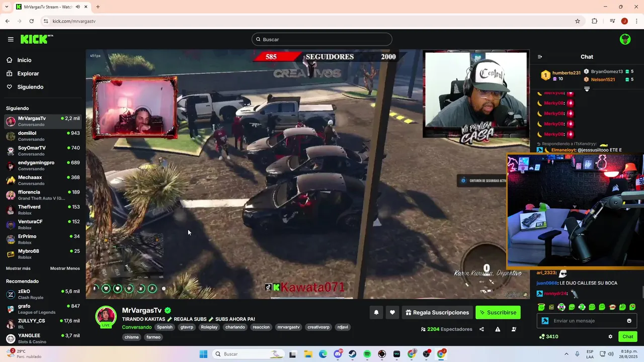The image size is (644, 362).
Task: Collapse the chat panel arrow icon
Action: pyautogui.click(x=540, y=57)
